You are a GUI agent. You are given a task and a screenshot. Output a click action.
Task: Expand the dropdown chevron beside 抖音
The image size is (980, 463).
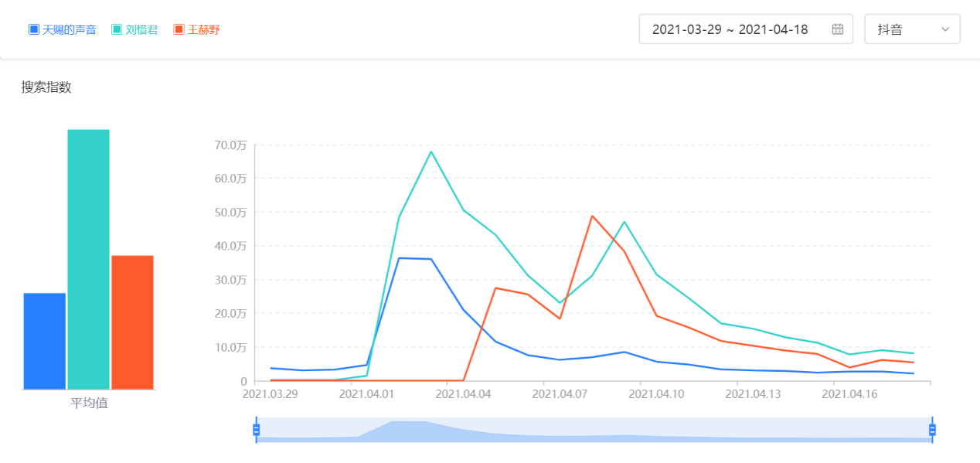945,29
